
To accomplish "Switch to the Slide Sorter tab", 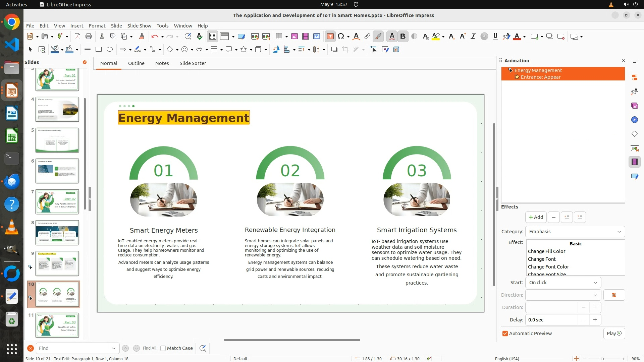I will (x=193, y=63).
